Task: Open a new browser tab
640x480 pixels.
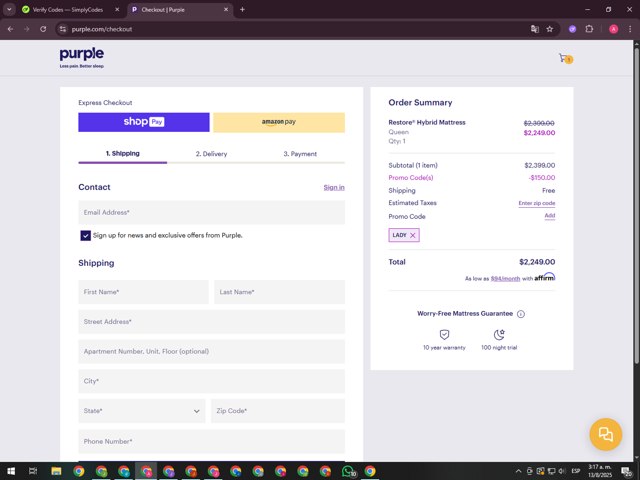Action: click(242, 9)
